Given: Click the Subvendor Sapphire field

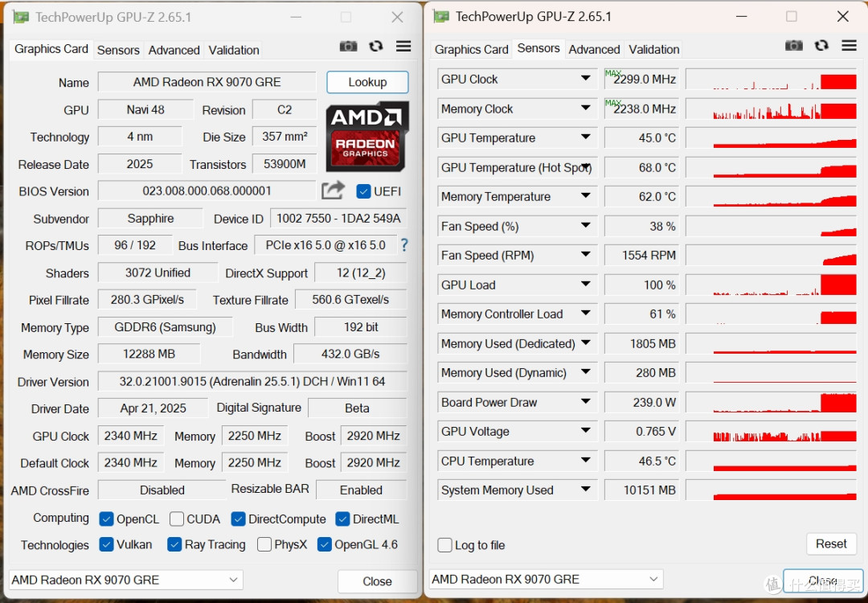Looking at the screenshot, I should click(150, 218).
